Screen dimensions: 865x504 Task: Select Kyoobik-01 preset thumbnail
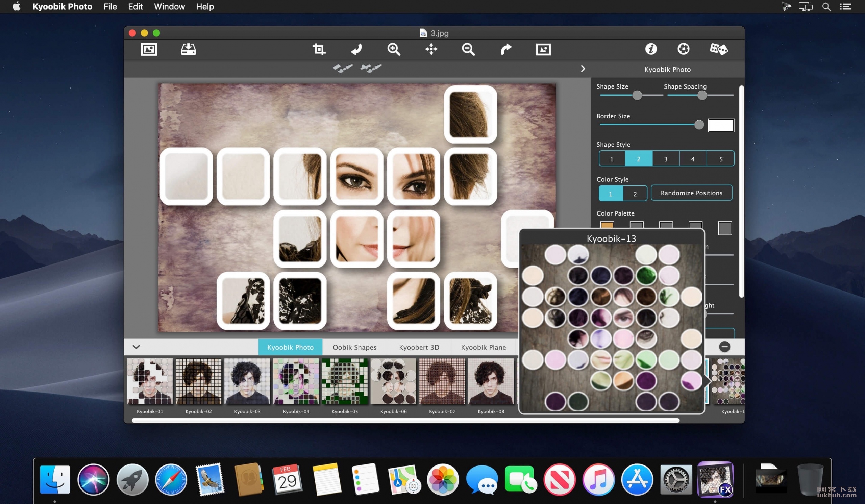[150, 381]
